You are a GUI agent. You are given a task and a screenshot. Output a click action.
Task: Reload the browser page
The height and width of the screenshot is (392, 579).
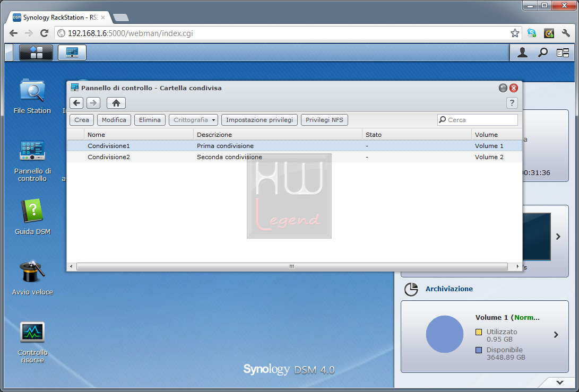(x=44, y=33)
